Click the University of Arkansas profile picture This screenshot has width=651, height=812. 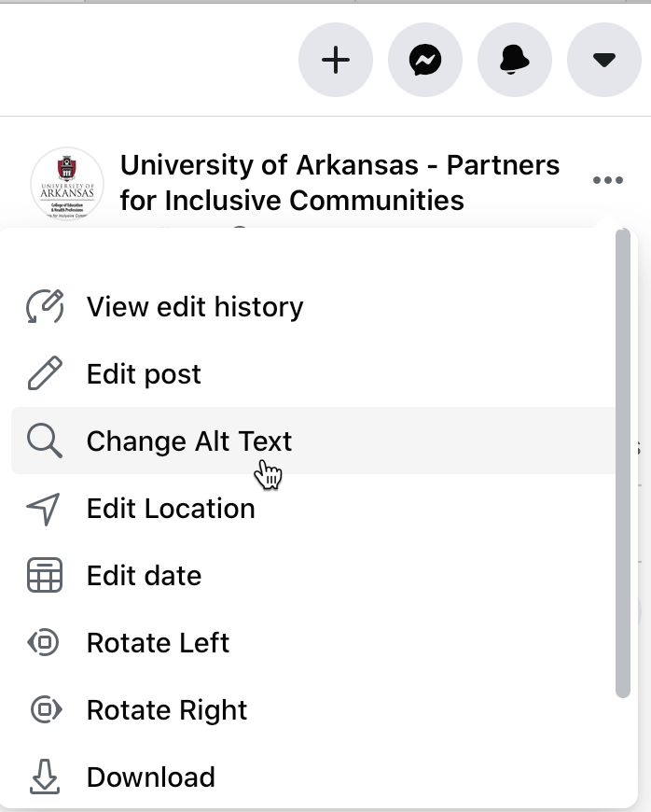67,183
